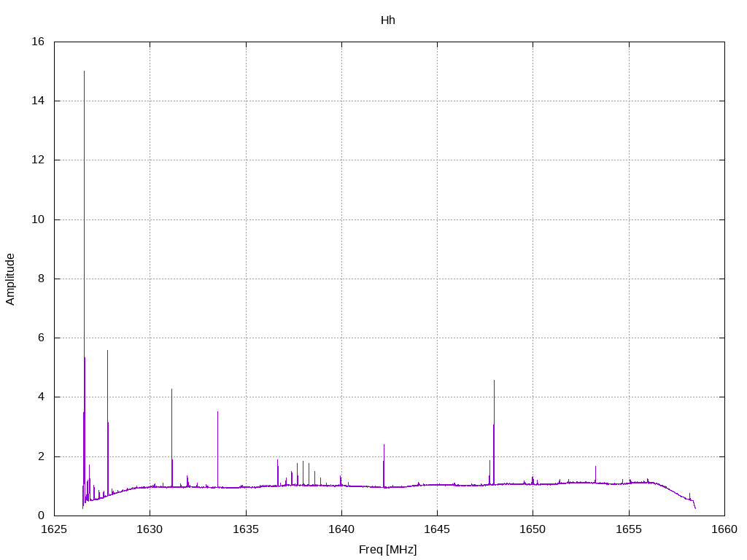
Task: Click the spike peak near 1642 MHz
Action: click(384, 446)
